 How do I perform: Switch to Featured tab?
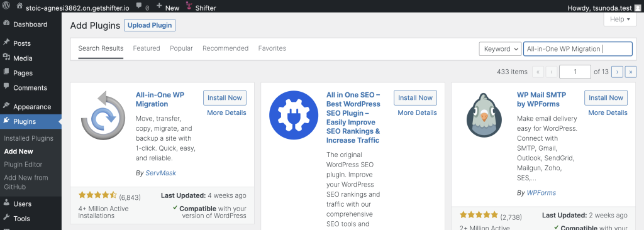(x=146, y=48)
